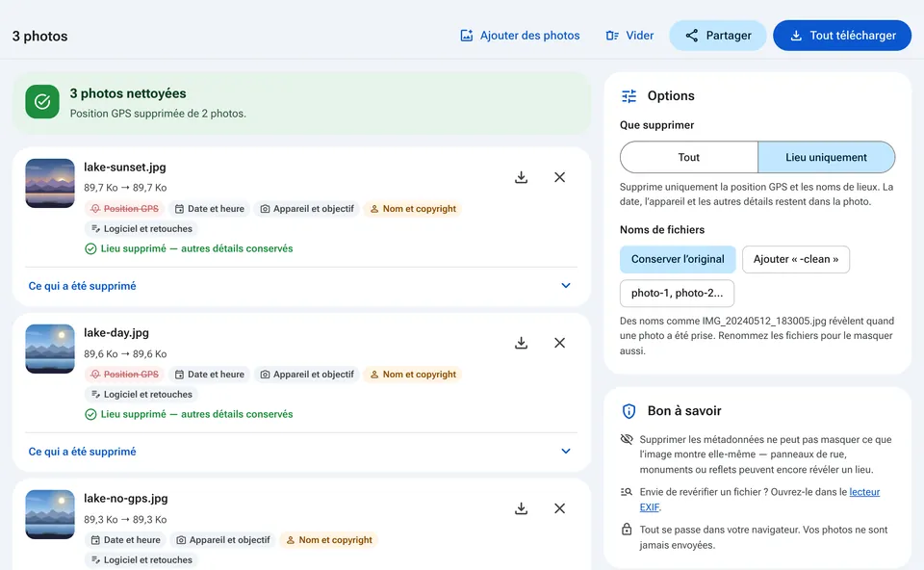Click the Que supprimer label
Image resolution: width=924 pixels, height=570 pixels.
(x=656, y=125)
